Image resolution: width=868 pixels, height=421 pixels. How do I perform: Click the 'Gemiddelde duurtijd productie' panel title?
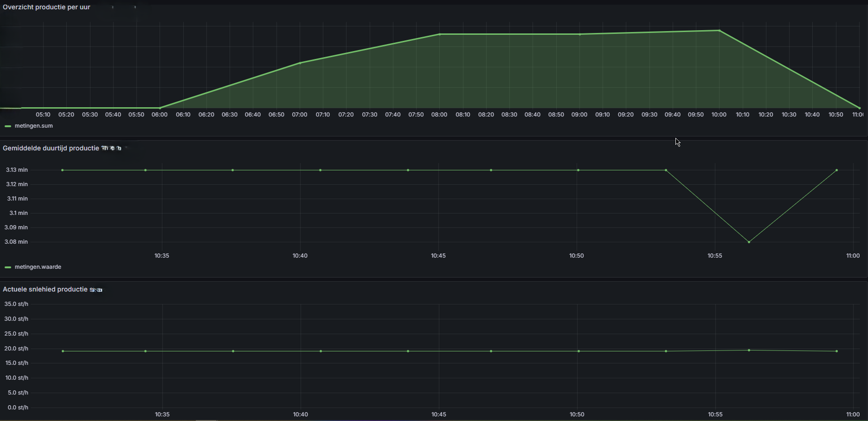point(51,148)
